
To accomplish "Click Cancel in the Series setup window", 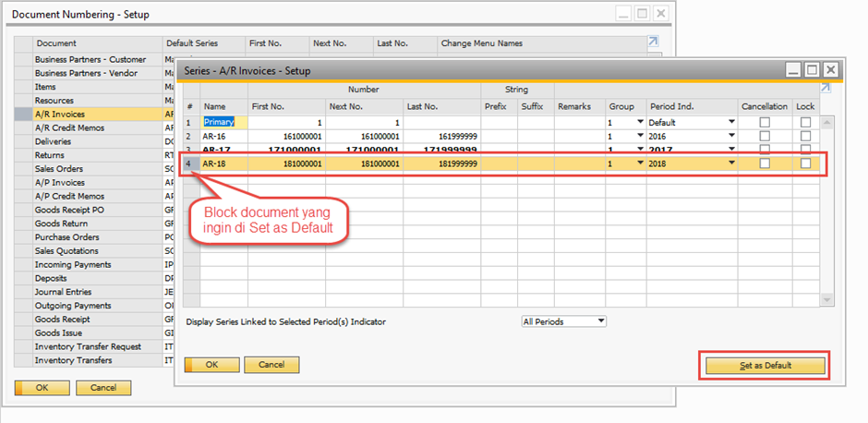I will pos(271,365).
